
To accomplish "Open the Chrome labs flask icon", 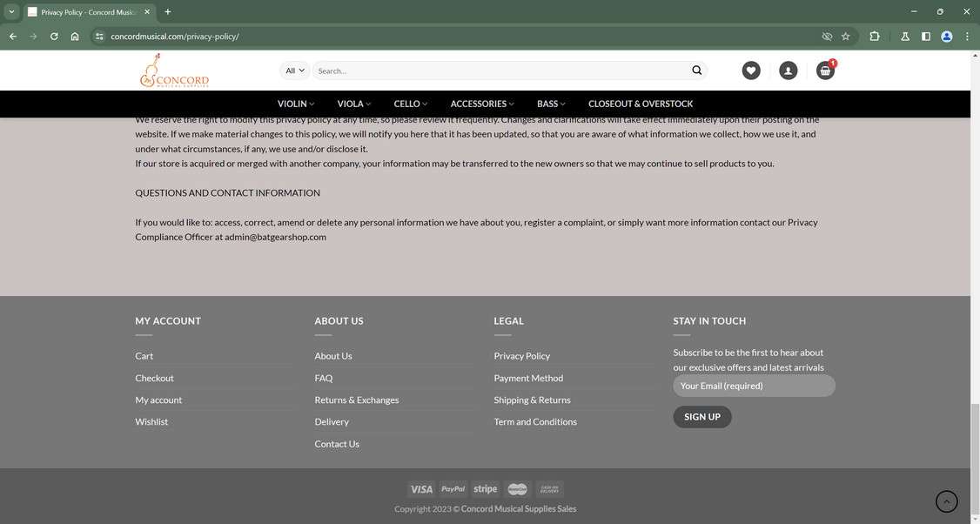I will 905,37.
